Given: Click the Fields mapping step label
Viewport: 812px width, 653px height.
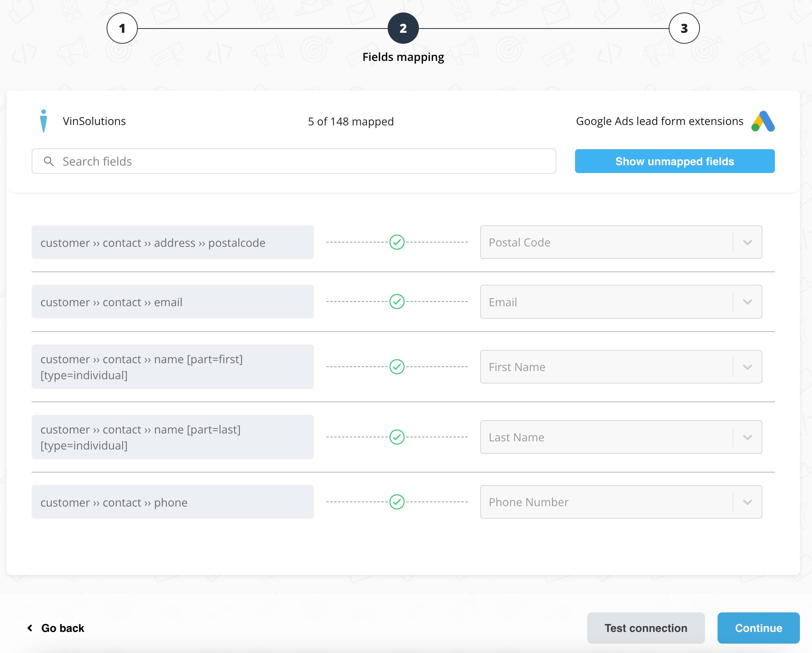Looking at the screenshot, I should tap(403, 57).
